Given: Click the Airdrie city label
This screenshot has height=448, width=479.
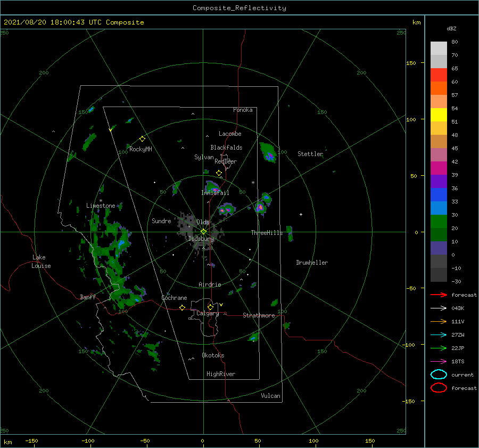Looking at the screenshot, I should click(210, 284).
